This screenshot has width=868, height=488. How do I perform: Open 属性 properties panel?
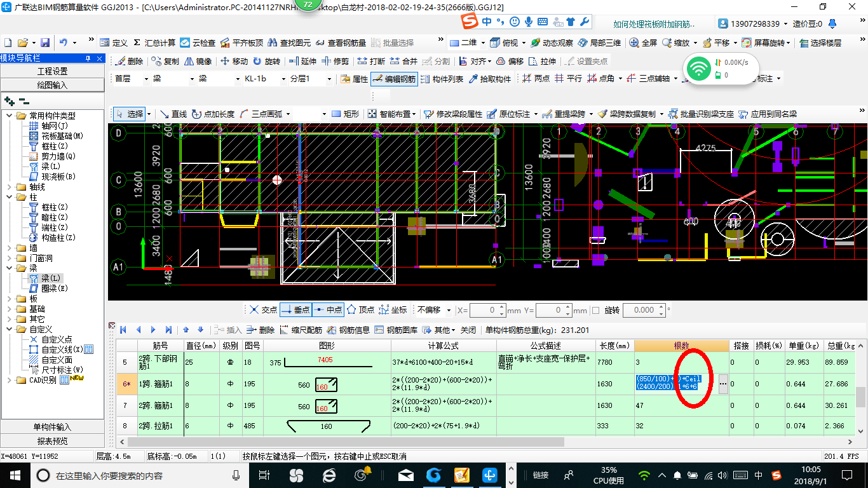(354, 79)
